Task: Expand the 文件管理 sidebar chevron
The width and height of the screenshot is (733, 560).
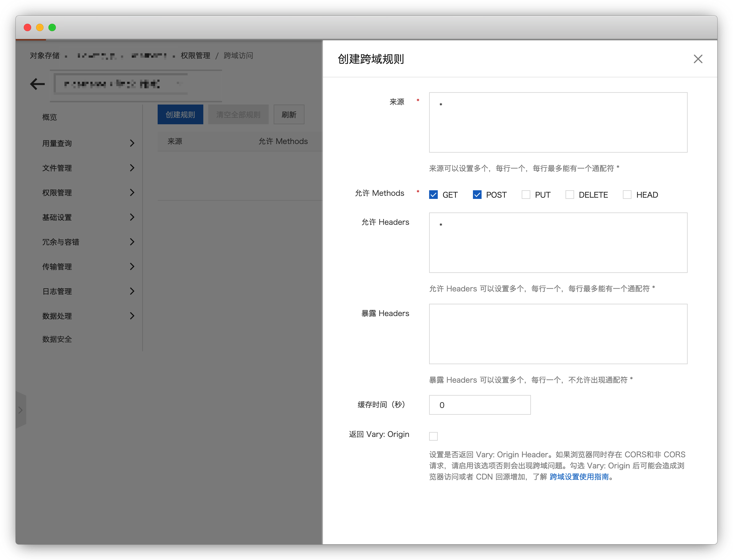Action: click(132, 168)
